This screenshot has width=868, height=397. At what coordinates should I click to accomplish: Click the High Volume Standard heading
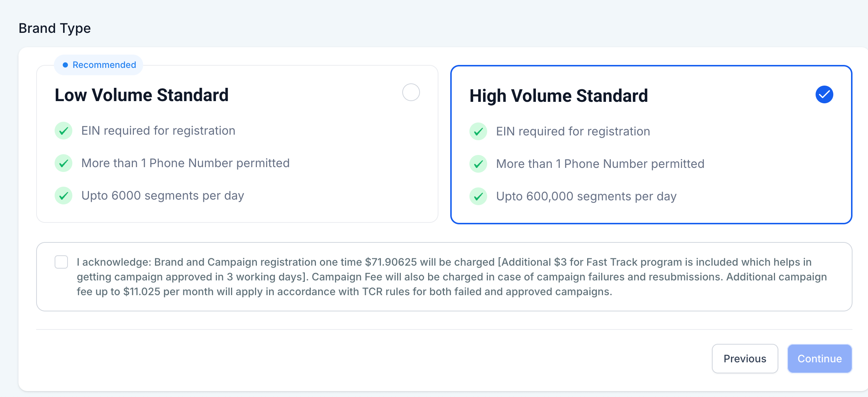pyautogui.click(x=559, y=96)
